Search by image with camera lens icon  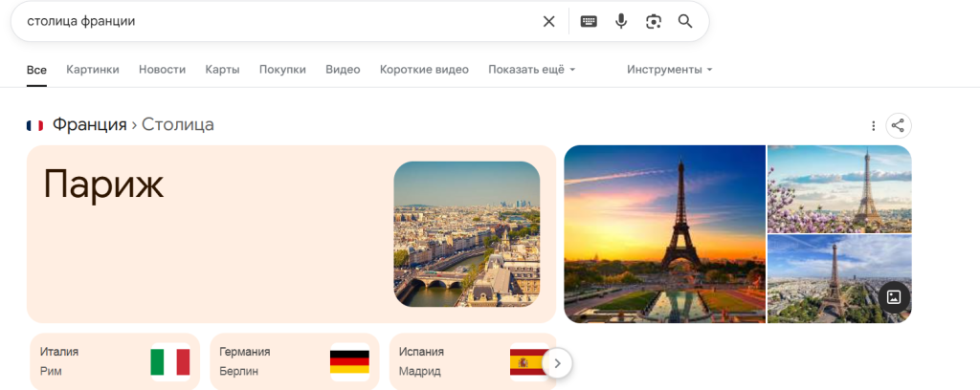(x=653, y=22)
